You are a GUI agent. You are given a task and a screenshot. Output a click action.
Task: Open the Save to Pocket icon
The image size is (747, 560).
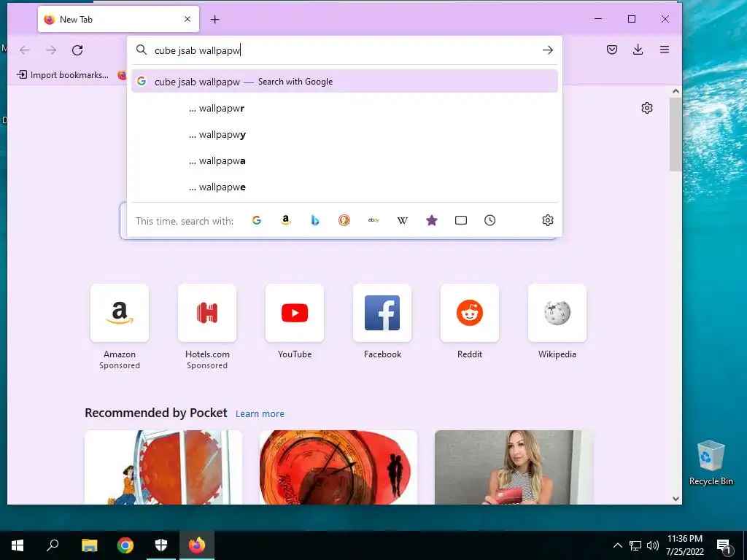(x=612, y=50)
